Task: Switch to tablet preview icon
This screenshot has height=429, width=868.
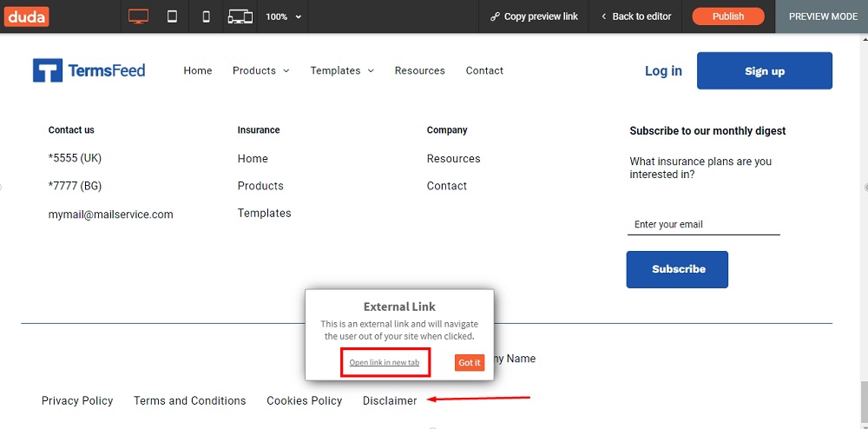Action: click(172, 16)
